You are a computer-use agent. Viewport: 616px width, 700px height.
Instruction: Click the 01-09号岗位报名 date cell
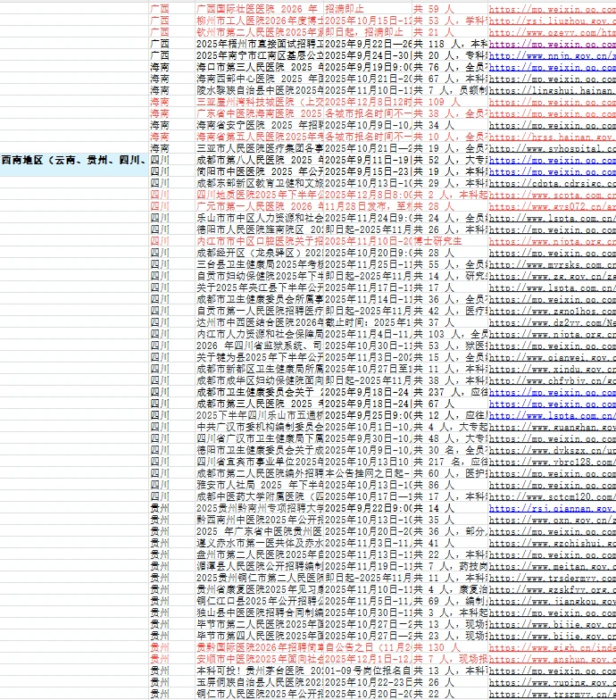pos(368,671)
